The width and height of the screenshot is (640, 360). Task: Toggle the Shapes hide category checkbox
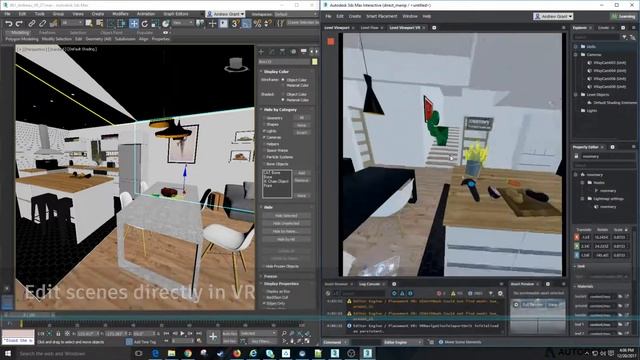click(x=264, y=124)
